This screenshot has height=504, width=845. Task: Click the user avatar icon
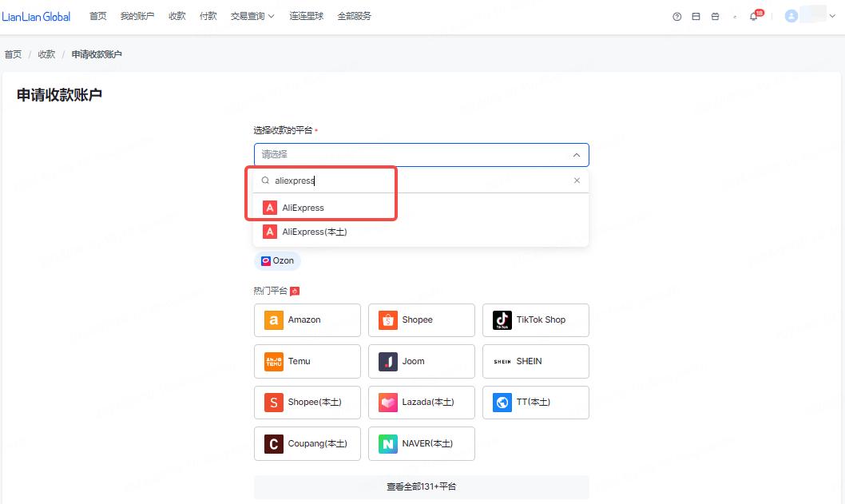[791, 16]
